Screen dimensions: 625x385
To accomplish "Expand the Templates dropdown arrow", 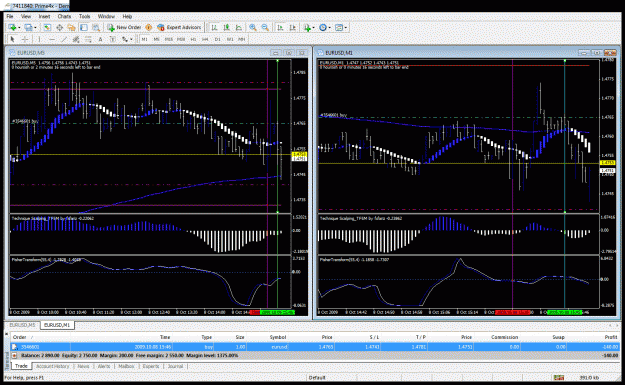I will [x=346, y=28].
